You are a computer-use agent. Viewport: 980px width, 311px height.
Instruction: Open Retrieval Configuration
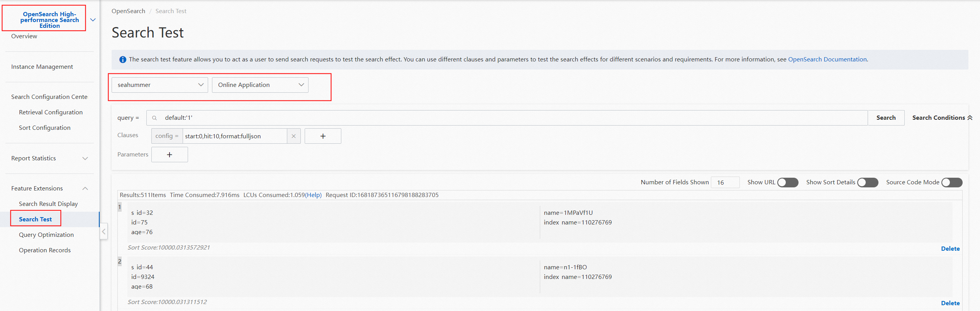pos(51,112)
